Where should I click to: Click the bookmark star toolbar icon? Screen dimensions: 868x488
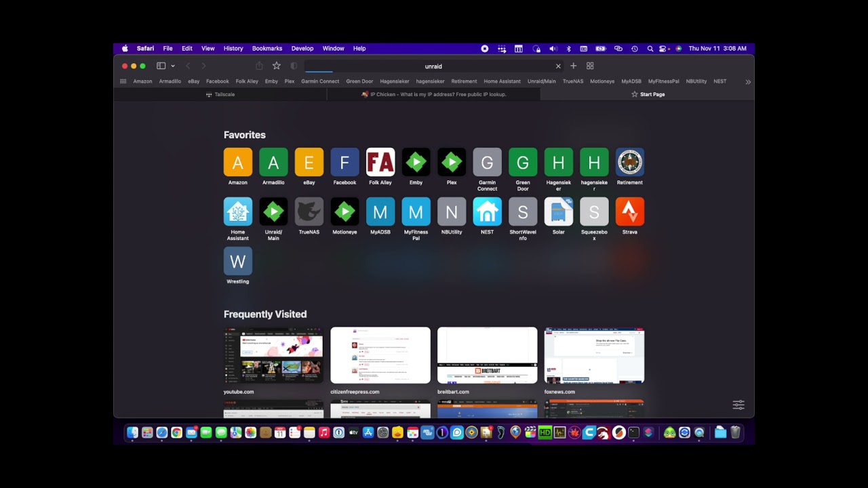(277, 66)
